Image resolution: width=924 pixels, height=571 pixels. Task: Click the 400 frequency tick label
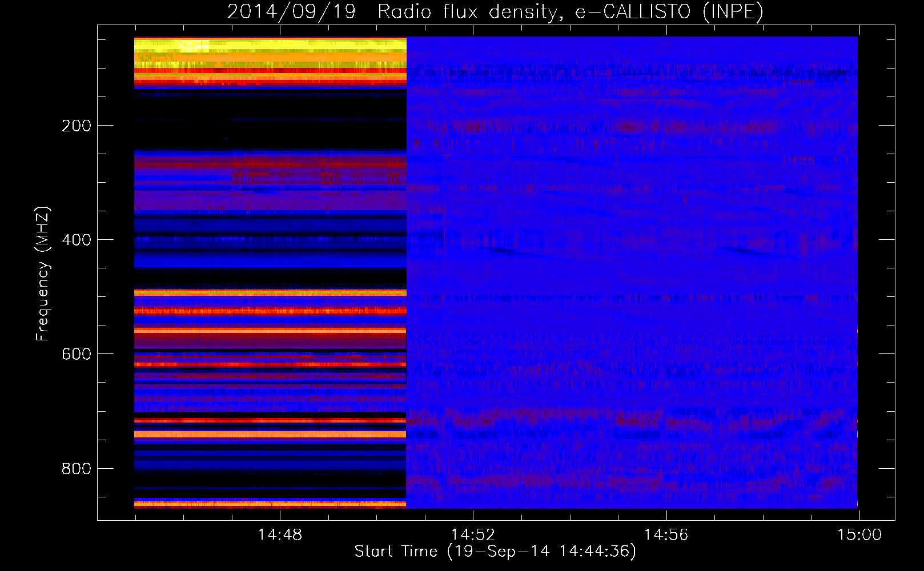(77, 240)
